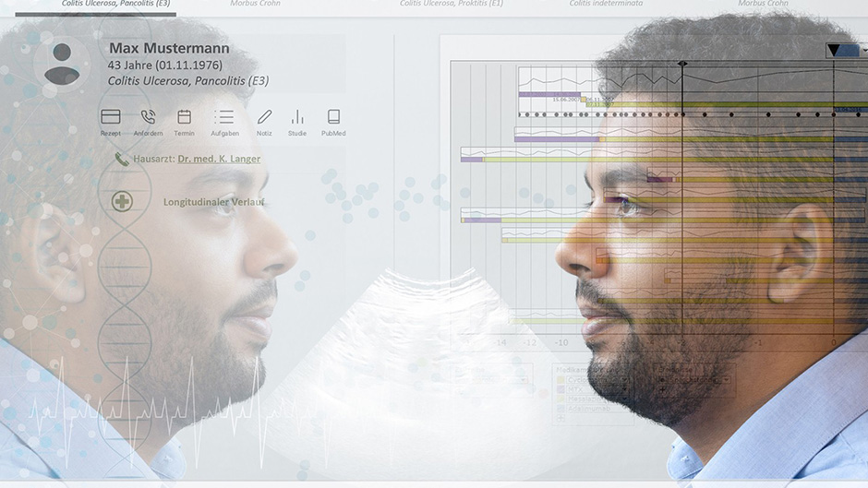
Task: Follow the Dr. med. K. Langer link
Action: click(x=219, y=159)
